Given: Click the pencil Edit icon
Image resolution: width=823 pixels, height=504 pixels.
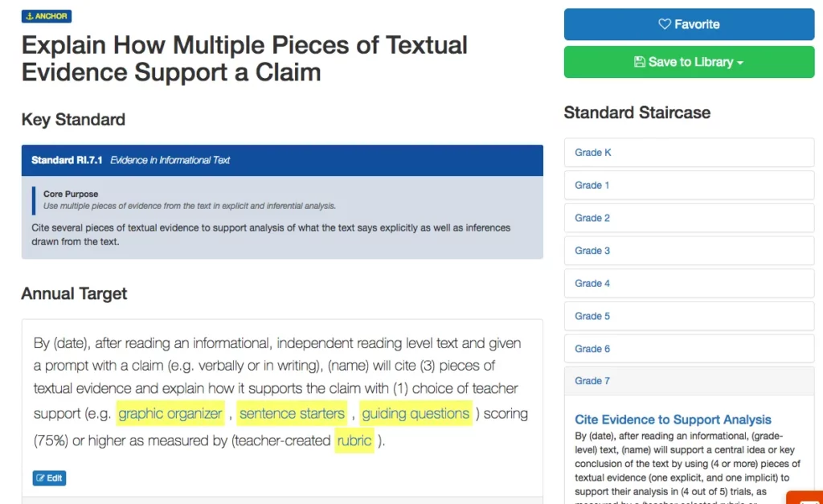Looking at the screenshot, I should click(x=39, y=478).
